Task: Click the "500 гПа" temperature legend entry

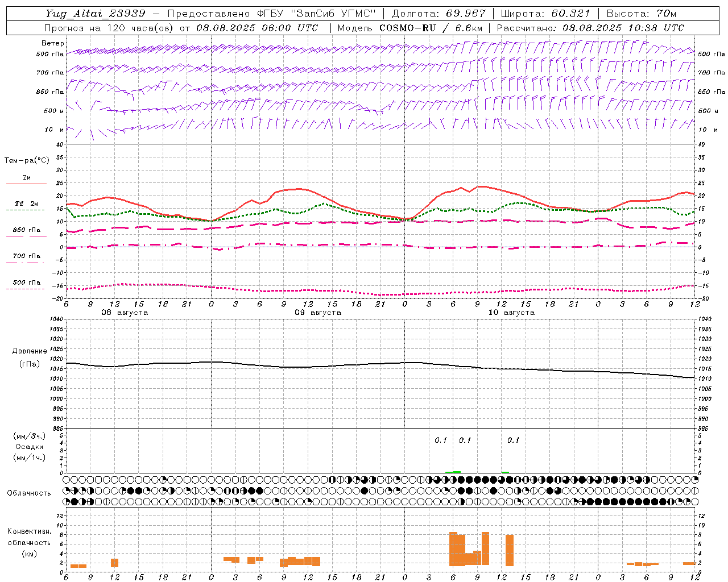Action: click(x=27, y=282)
